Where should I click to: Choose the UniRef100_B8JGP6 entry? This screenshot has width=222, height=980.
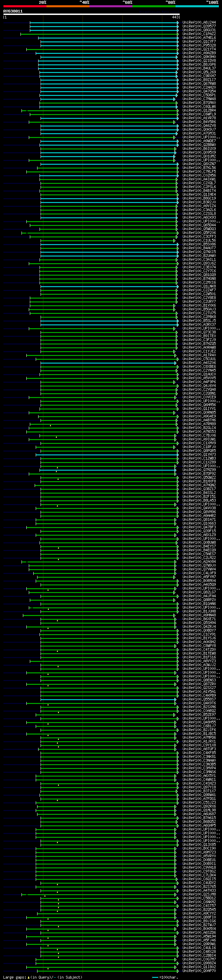(x=199, y=65)
